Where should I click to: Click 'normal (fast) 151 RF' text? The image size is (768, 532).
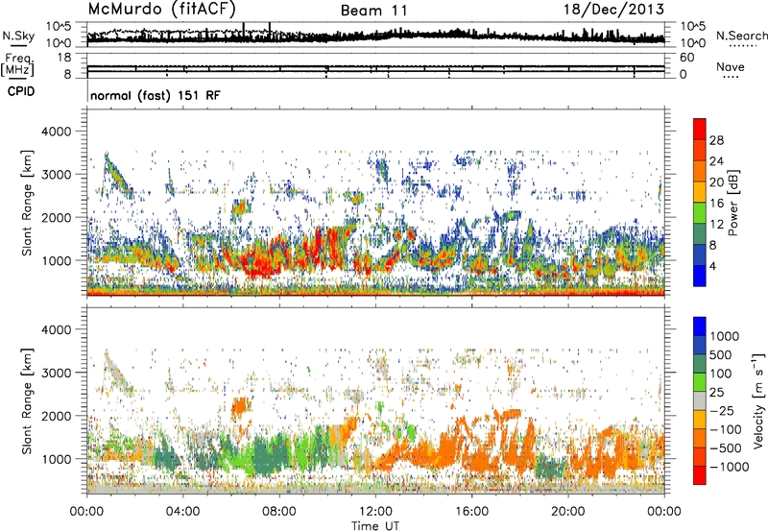156,95
